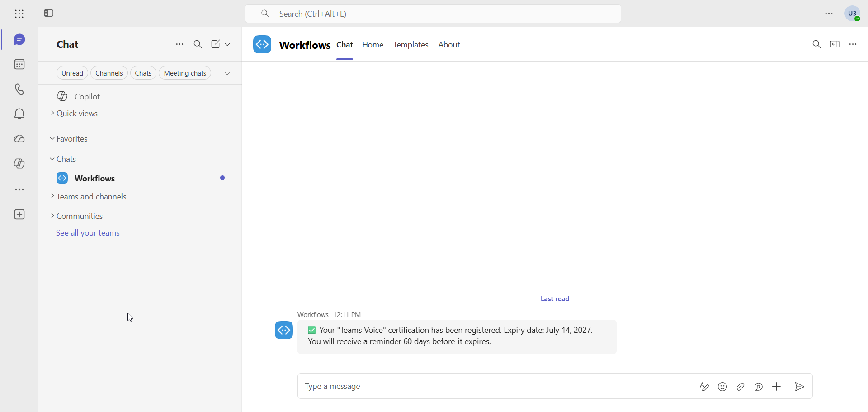Click the Workflows message avatar
Screen dimensions: 868x412
pyautogui.click(x=284, y=331)
